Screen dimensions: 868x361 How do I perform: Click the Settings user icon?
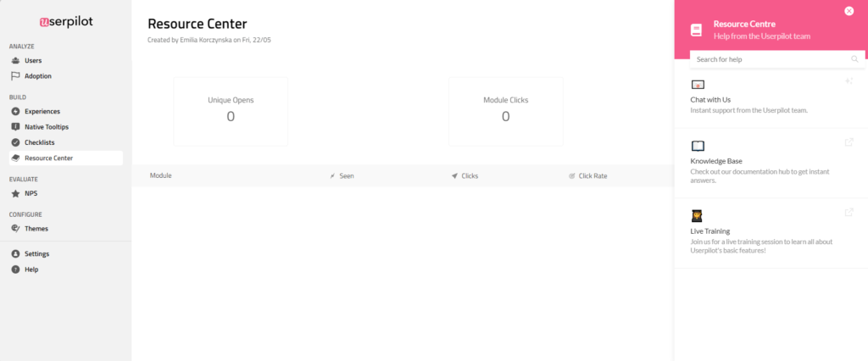coord(15,253)
